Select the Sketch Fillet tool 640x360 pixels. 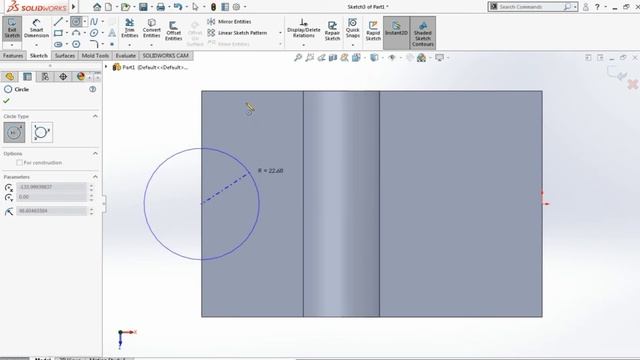coord(94,44)
